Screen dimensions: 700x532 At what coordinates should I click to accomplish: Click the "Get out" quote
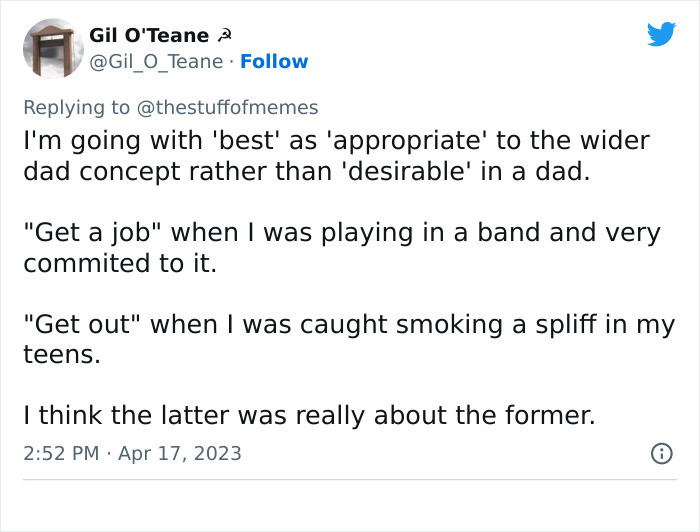(x=83, y=325)
